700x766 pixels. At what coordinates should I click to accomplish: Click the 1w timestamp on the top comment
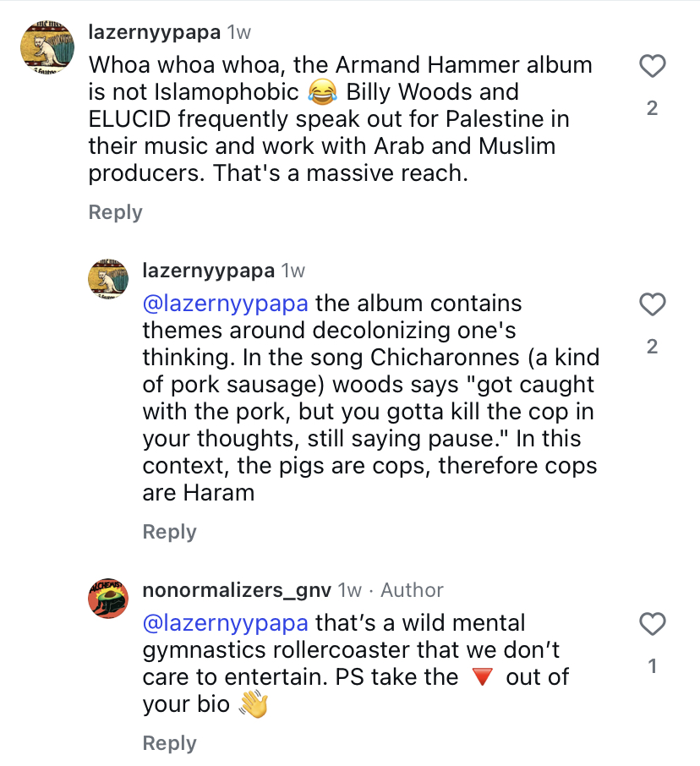point(239,33)
